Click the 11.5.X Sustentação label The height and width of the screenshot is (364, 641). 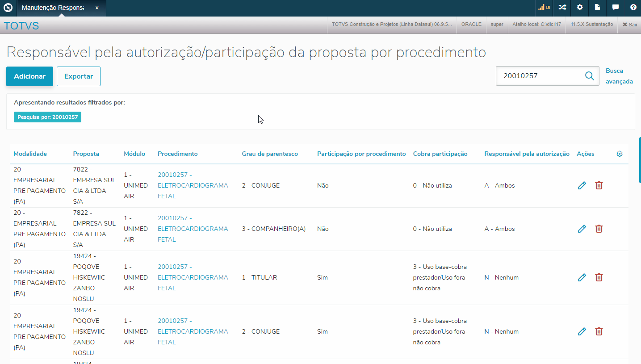click(x=591, y=25)
